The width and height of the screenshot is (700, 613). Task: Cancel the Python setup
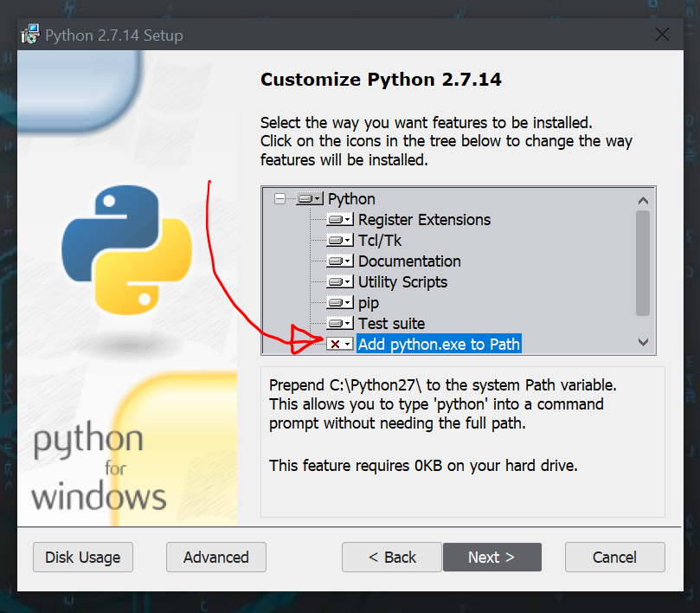[614, 557]
